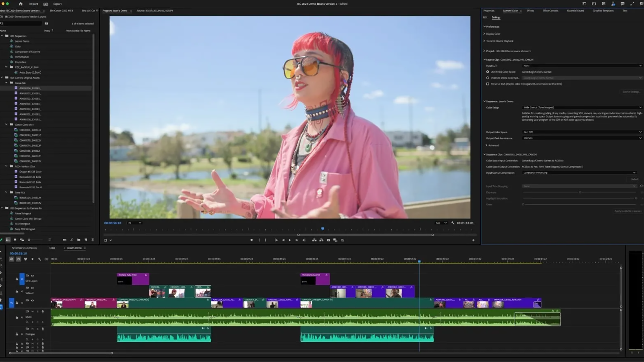Open the Input LUT dropdown
This screenshot has height=362, width=644.
pyautogui.click(x=582, y=66)
